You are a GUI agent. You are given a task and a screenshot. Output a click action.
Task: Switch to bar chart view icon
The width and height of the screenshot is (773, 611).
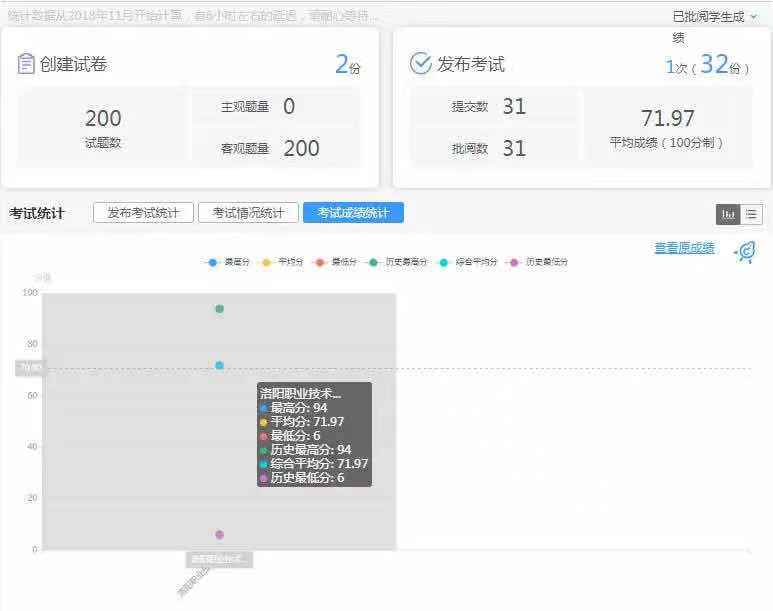[x=728, y=214]
